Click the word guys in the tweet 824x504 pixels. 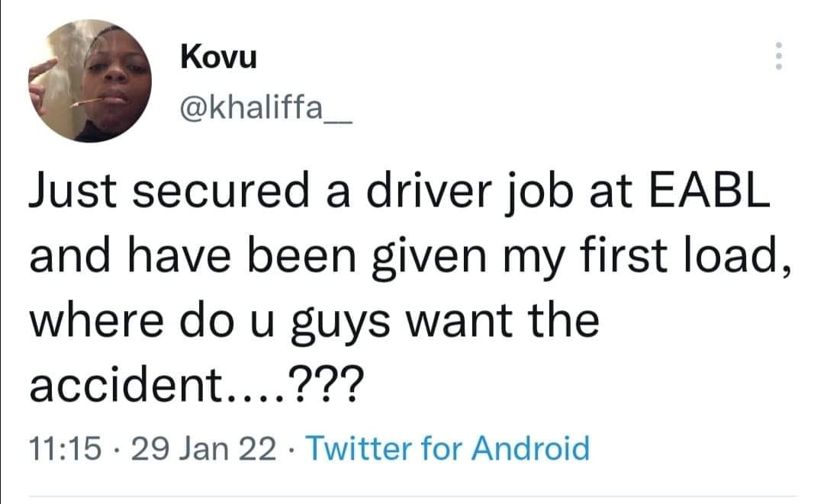pyautogui.click(x=340, y=323)
